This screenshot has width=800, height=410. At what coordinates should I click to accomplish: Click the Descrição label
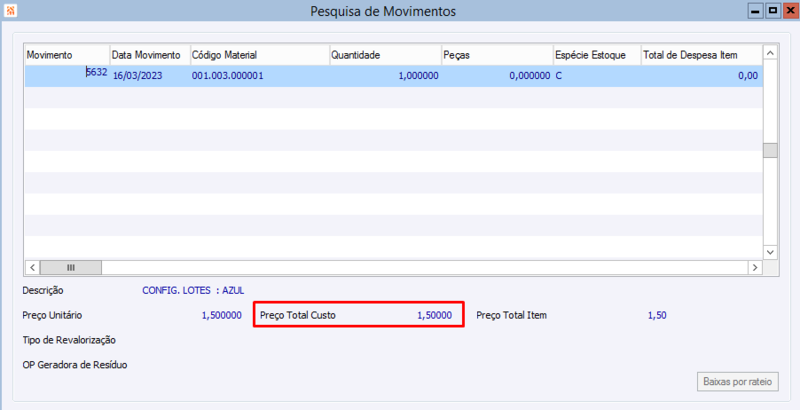pyautogui.click(x=43, y=291)
